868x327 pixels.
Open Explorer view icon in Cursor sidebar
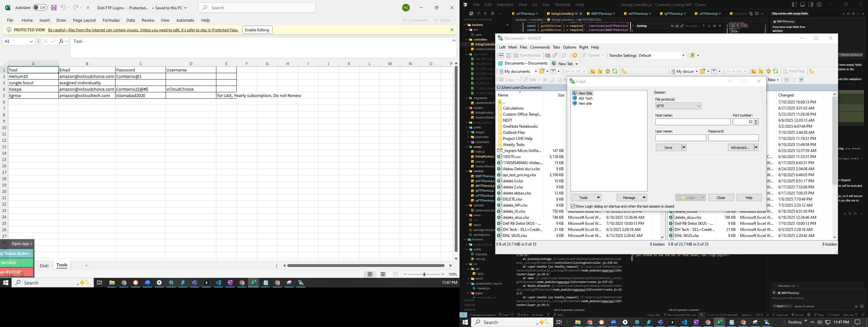coord(471,13)
